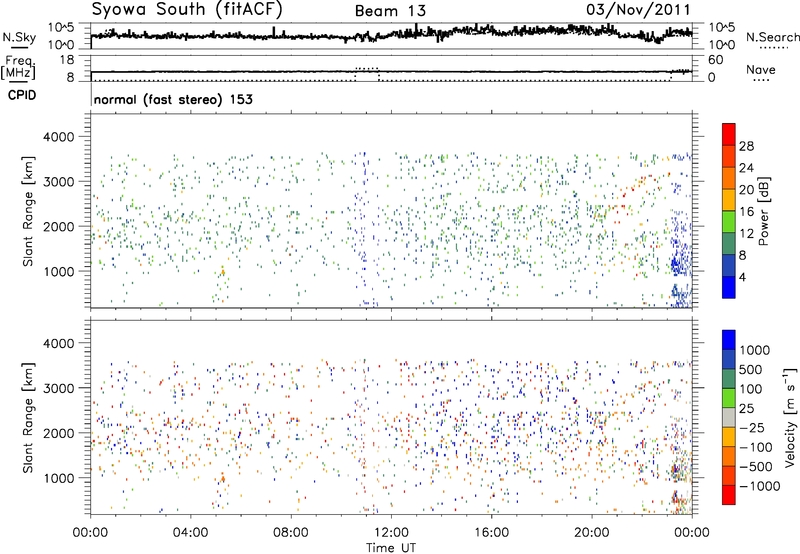Screen dimensions: 800x554
Task: Click the blue bottom of power colorbar
Action: pos(729,287)
